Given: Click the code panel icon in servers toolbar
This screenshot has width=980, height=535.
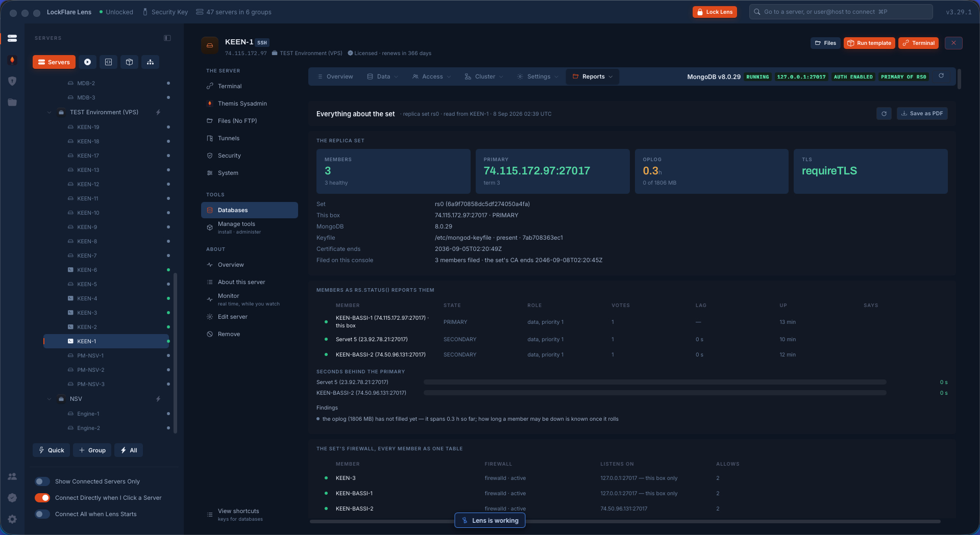Looking at the screenshot, I should pyautogui.click(x=108, y=62).
